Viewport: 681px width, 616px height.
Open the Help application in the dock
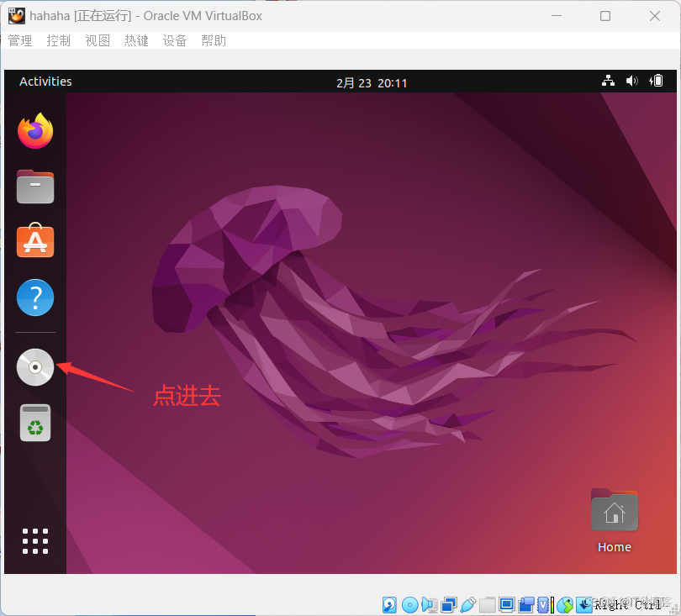coord(34,297)
